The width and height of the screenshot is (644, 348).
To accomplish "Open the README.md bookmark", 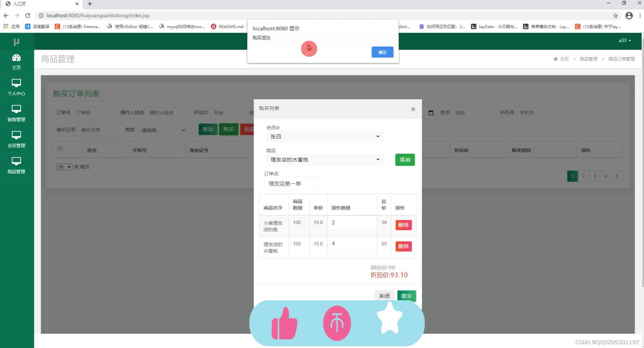I will 228,26.
